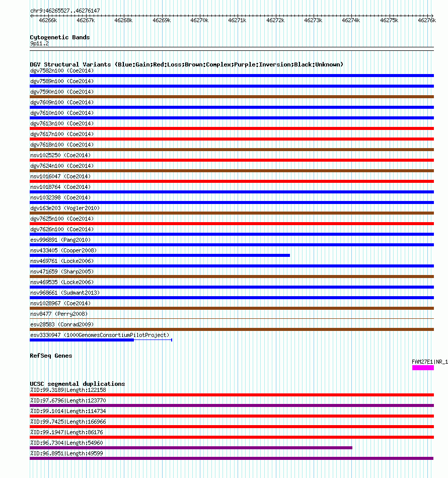Select nsv471659 (Sharp2005) label
448x478 pixels.
point(62,271)
